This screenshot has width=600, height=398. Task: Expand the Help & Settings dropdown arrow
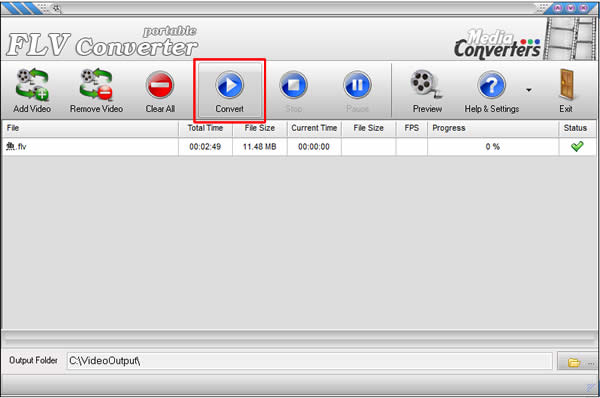pyautogui.click(x=529, y=90)
